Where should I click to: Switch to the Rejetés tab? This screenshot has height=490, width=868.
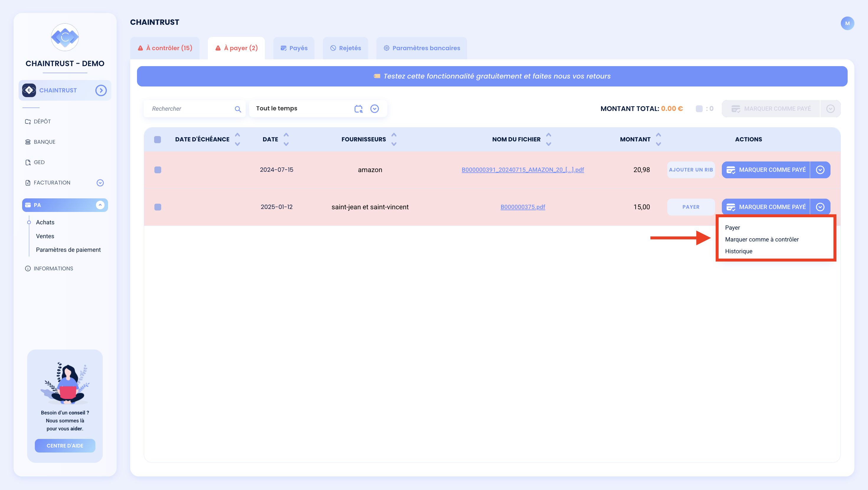pyautogui.click(x=345, y=48)
